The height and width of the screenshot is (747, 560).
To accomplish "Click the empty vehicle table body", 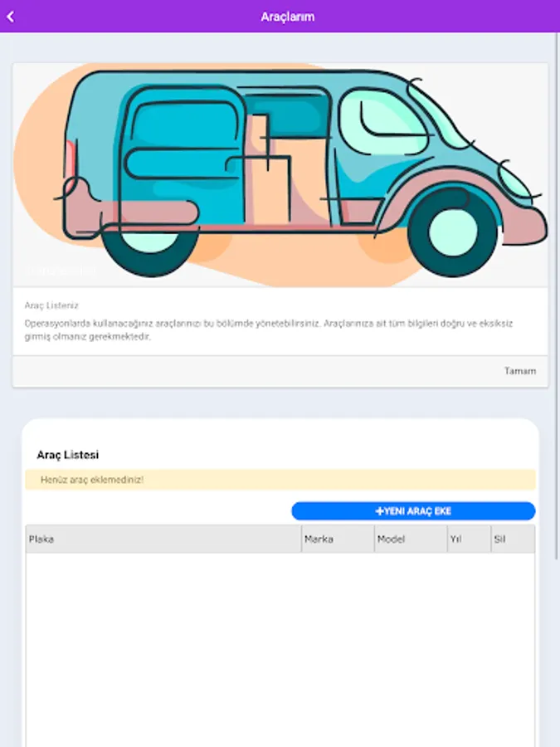I will pyautogui.click(x=280, y=647).
